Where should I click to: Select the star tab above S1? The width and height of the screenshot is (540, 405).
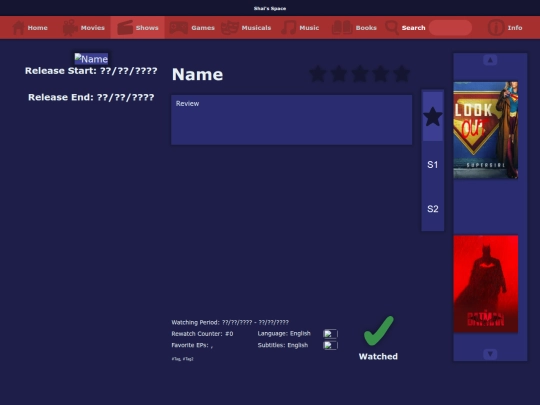(x=433, y=116)
